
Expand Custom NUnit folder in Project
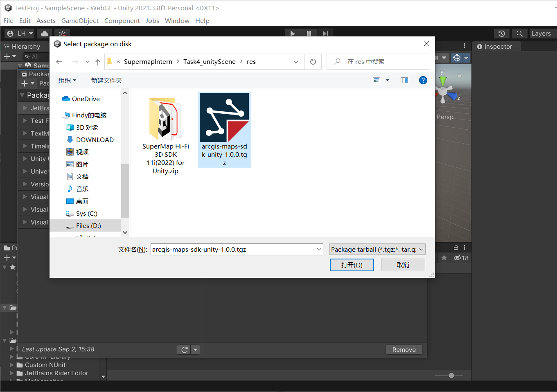click(12, 365)
